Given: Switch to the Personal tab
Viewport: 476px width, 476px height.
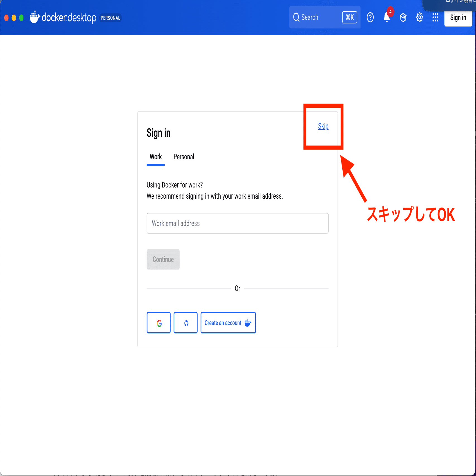Looking at the screenshot, I should (x=184, y=157).
